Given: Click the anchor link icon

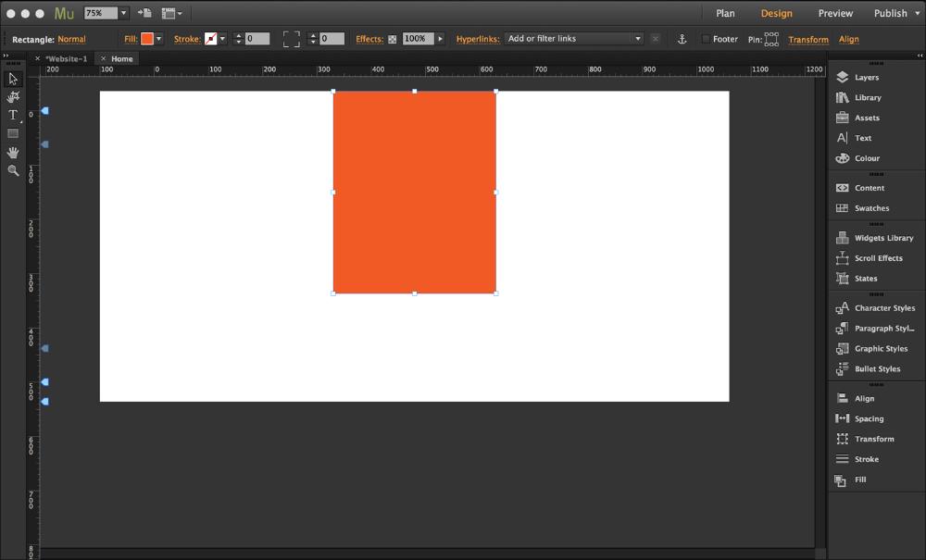Looking at the screenshot, I should tap(682, 39).
